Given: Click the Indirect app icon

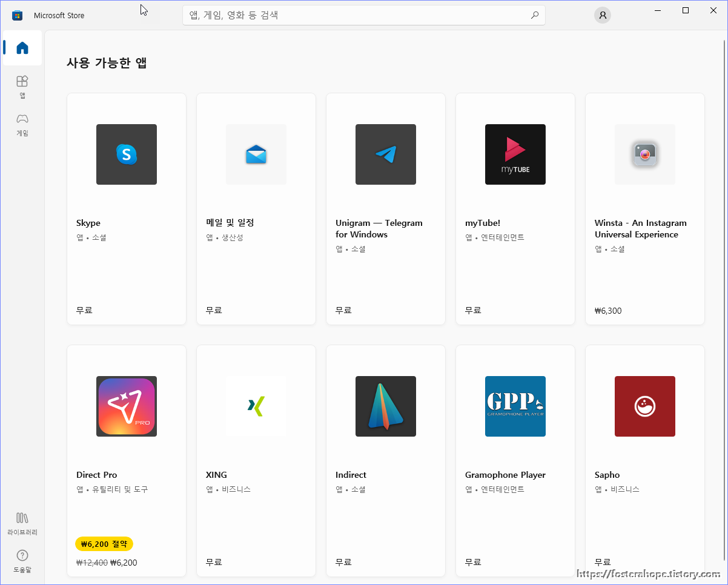Looking at the screenshot, I should pyautogui.click(x=386, y=406).
